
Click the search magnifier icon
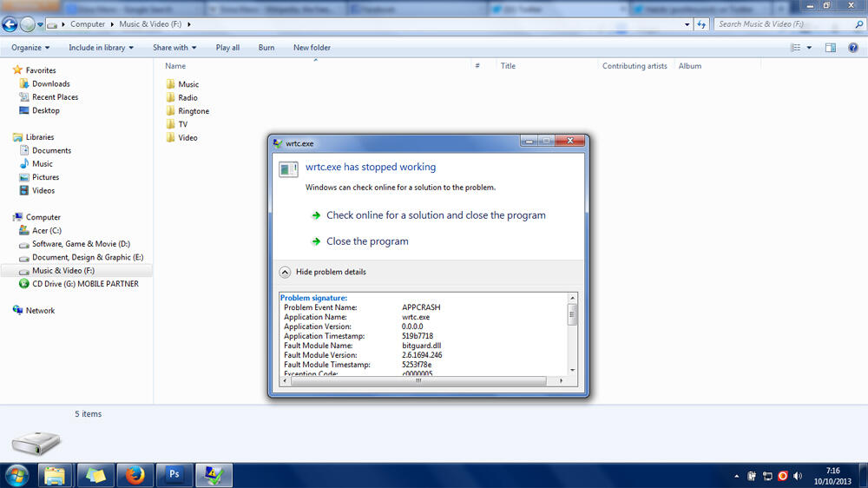(859, 24)
